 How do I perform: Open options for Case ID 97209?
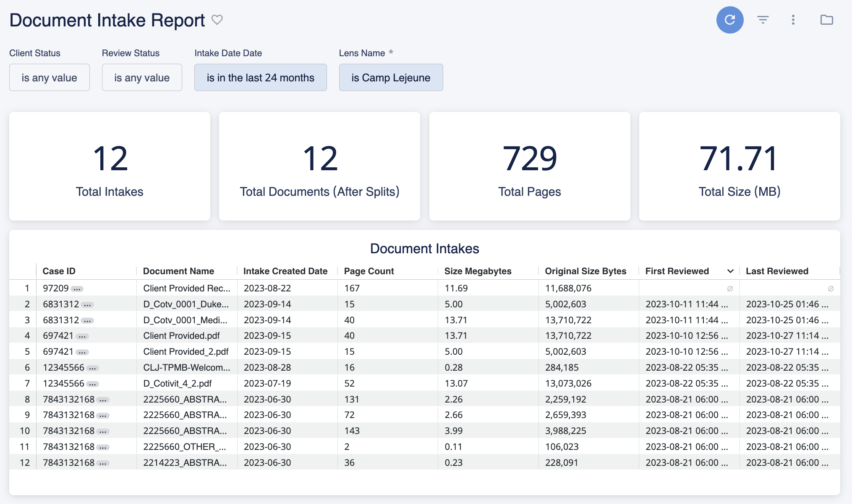point(76,288)
